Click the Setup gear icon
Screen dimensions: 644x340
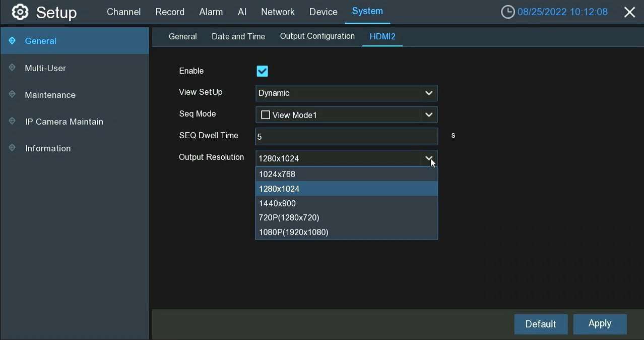(x=20, y=12)
